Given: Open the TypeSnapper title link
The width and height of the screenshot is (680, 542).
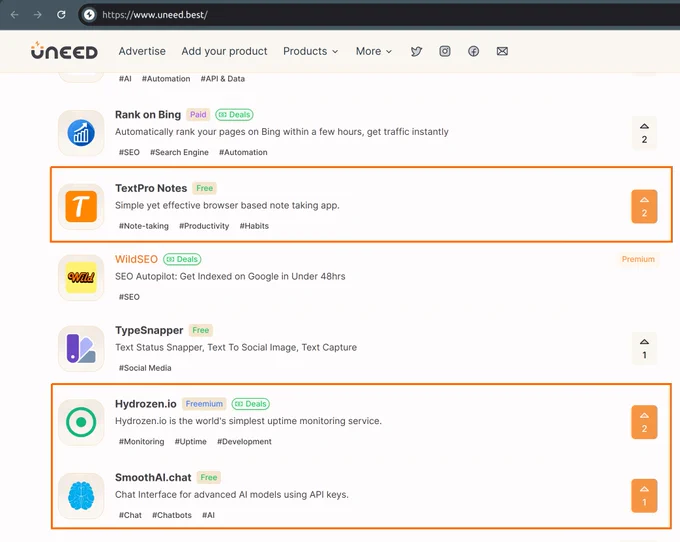Looking at the screenshot, I should [x=149, y=330].
